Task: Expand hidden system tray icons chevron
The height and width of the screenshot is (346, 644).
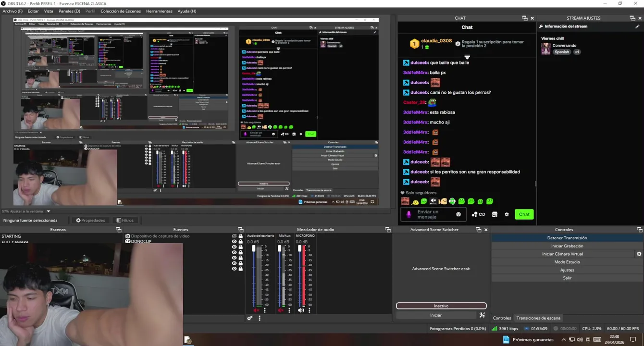Action: pos(564,340)
